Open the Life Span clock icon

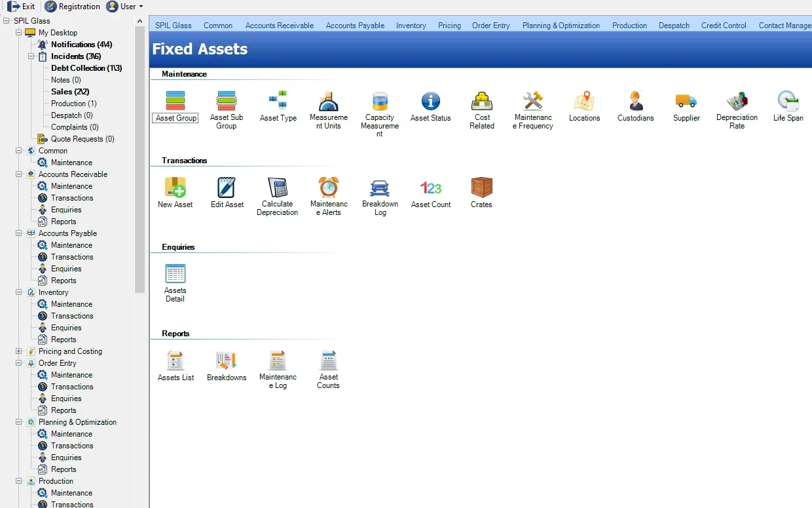pyautogui.click(x=788, y=102)
